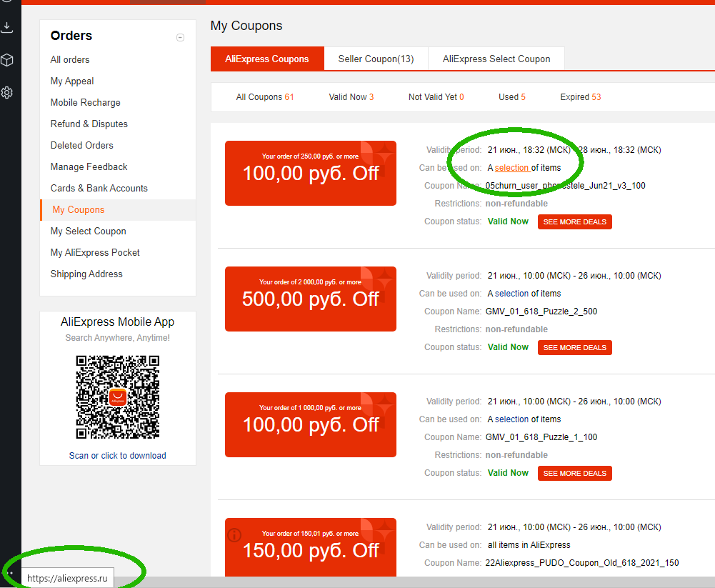The height and width of the screenshot is (588, 715).
Task: Filter by Expired 53 coupons
Action: [581, 97]
